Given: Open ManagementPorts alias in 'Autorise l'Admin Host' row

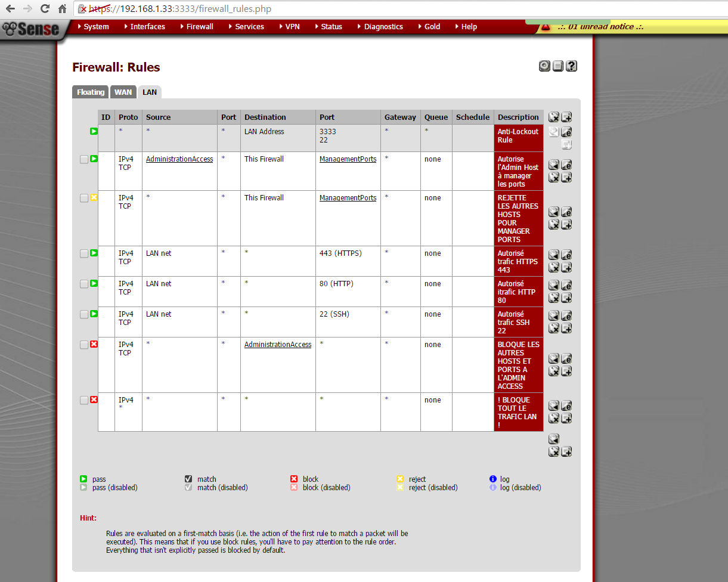Looking at the screenshot, I should [x=348, y=159].
